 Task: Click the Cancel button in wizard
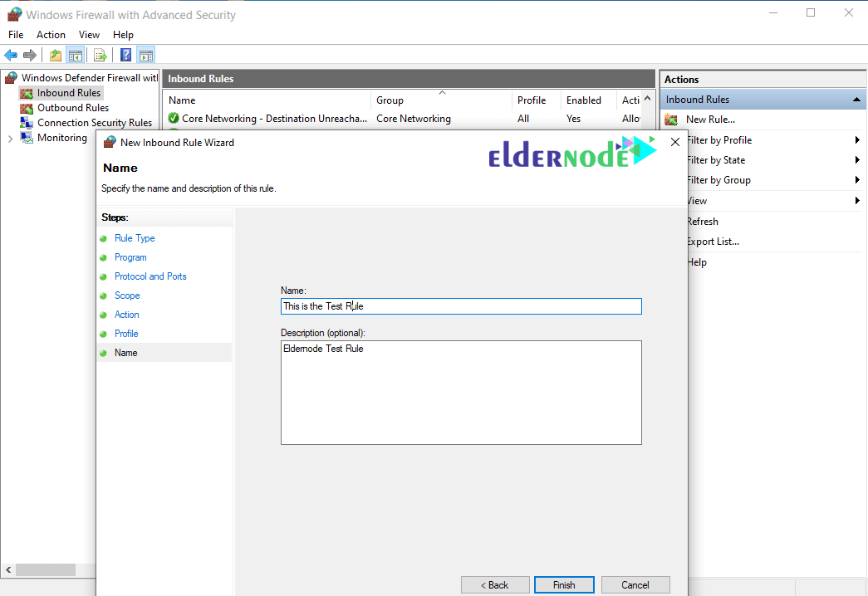635,584
